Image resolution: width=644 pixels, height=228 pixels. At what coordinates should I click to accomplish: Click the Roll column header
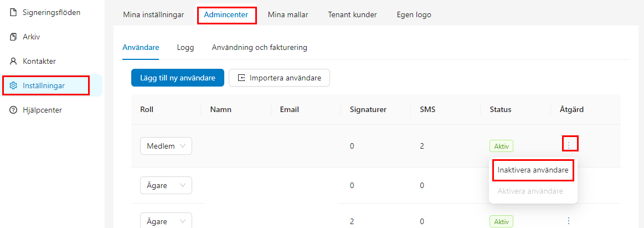[146, 109]
